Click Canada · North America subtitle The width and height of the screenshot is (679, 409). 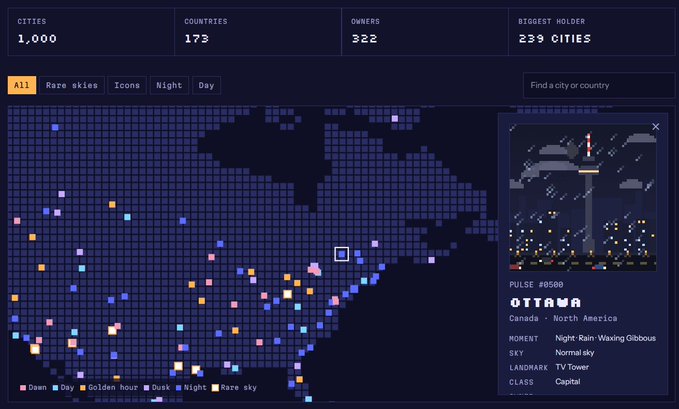click(x=563, y=318)
